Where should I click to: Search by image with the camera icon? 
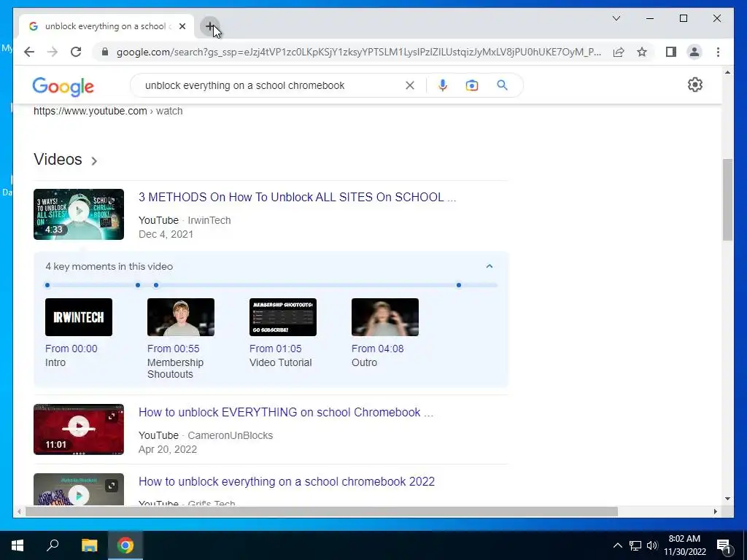point(472,85)
